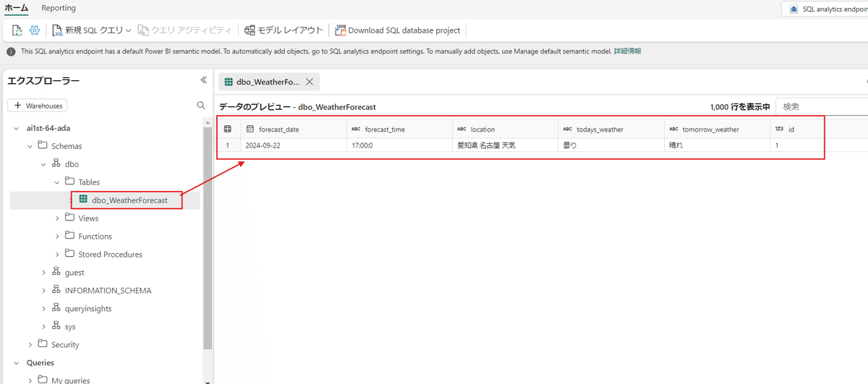The image size is (868, 384).
Task: Close the dbo_WeatherFo... tab
Action: tap(310, 82)
